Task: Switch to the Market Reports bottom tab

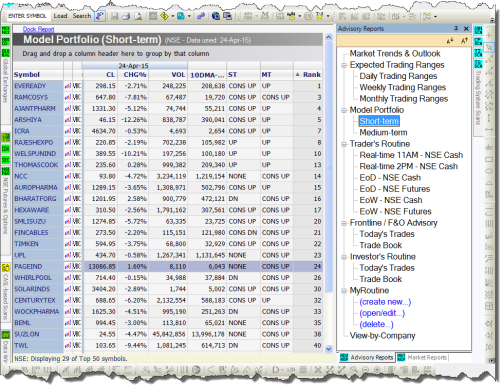Action: coord(422,357)
